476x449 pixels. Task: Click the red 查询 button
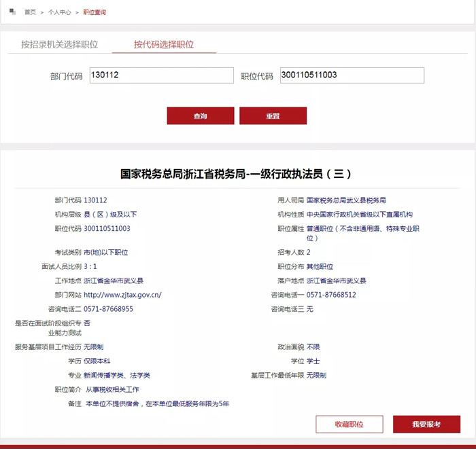[x=201, y=115]
